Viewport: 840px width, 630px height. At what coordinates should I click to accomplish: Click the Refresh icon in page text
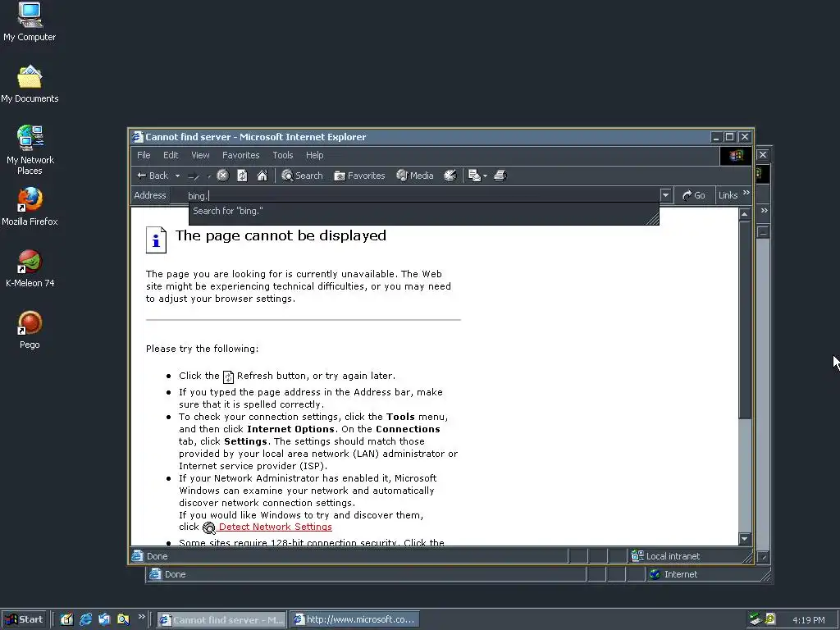[x=228, y=377]
